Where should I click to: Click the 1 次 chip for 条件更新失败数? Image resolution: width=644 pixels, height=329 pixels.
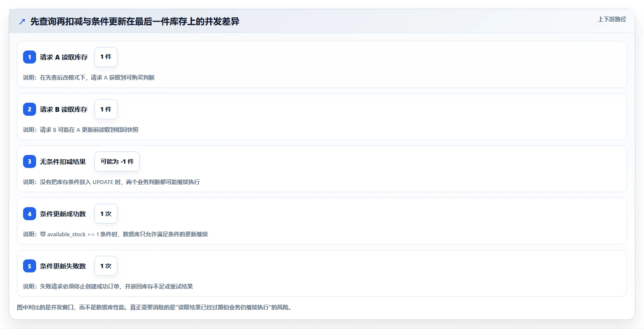(x=106, y=266)
